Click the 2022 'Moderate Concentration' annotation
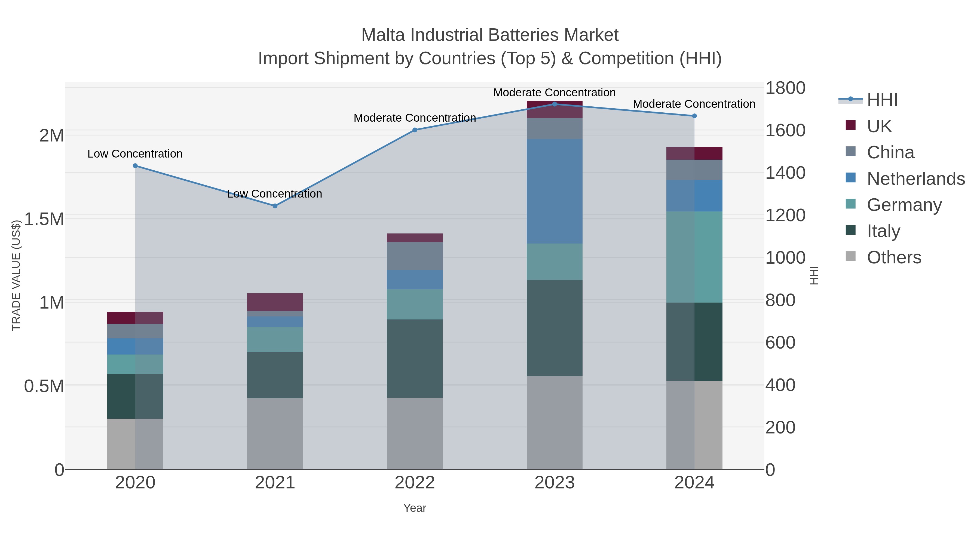The height and width of the screenshot is (551, 980). [415, 118]
